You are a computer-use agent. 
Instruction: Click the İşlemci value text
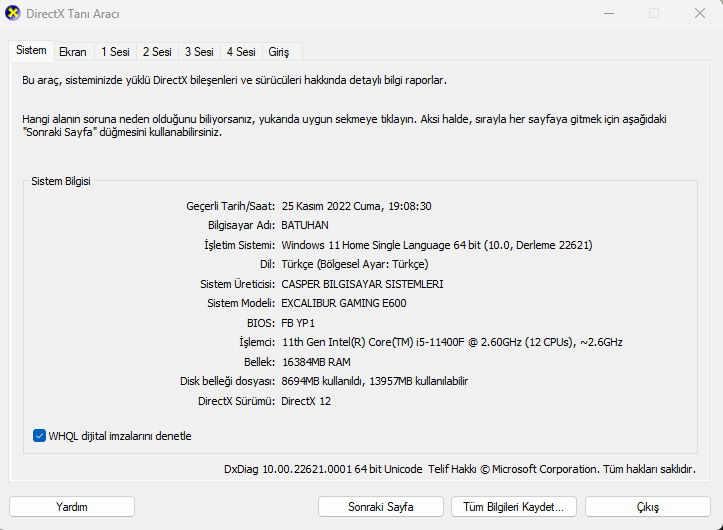click(x=452, y=342)
